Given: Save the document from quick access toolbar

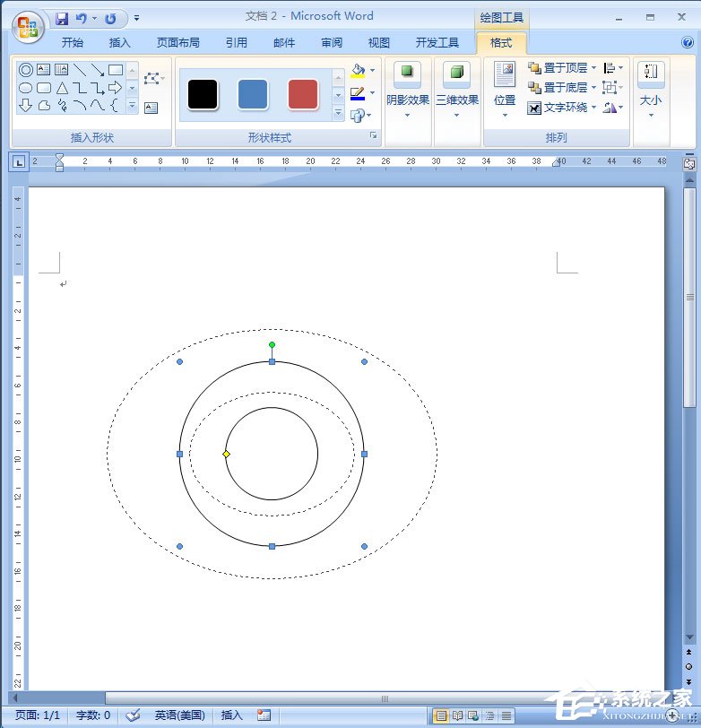Looking at the screenshot, I should click(62, 18).
